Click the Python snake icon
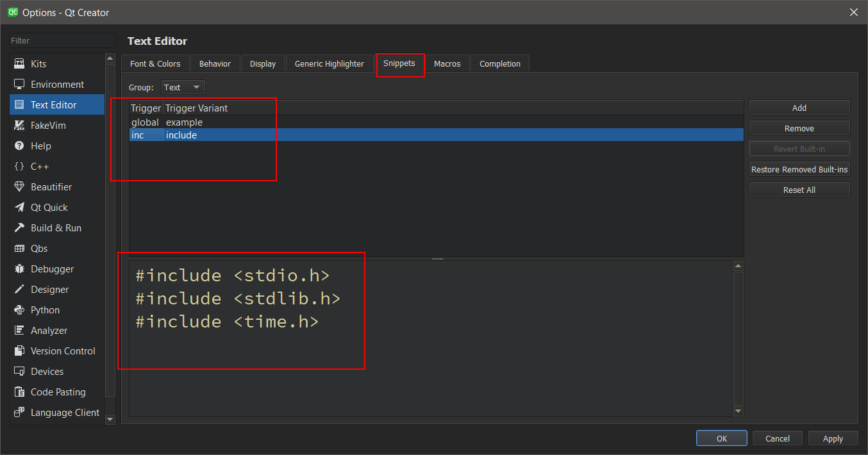 (19, 310)
